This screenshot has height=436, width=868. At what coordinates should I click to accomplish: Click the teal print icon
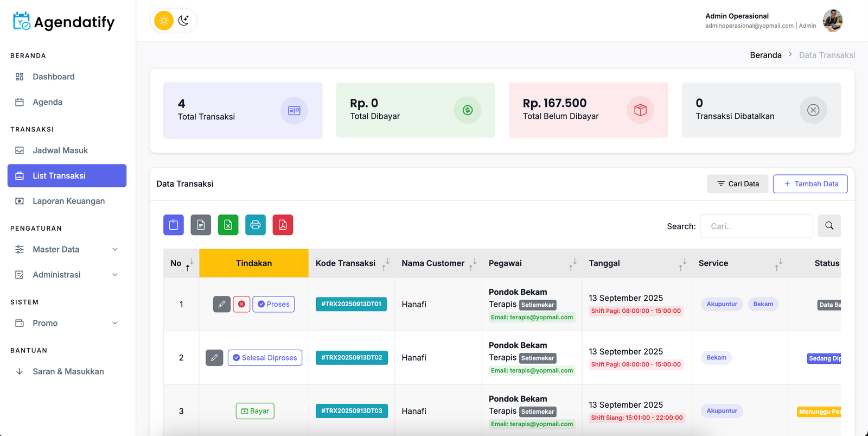point(256,225)
